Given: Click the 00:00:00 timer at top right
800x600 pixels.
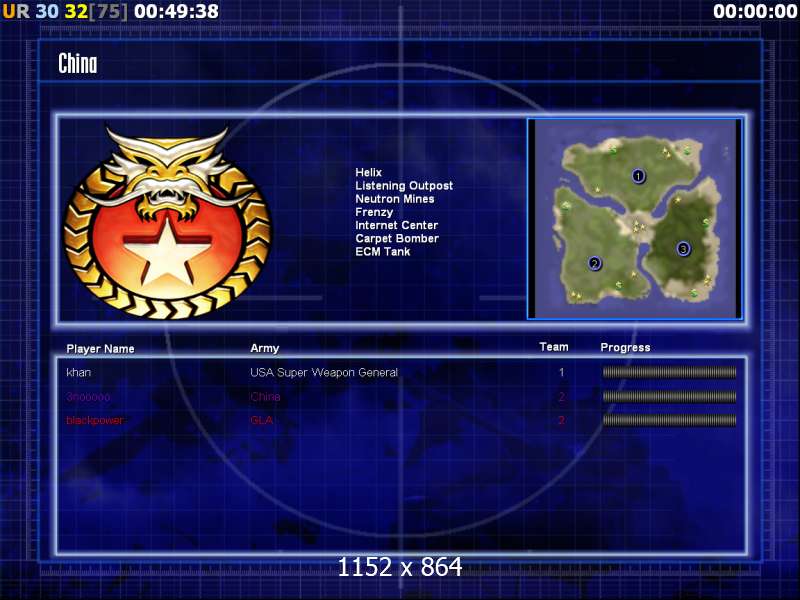Looking at the screenshot, I should coord(756,11).
